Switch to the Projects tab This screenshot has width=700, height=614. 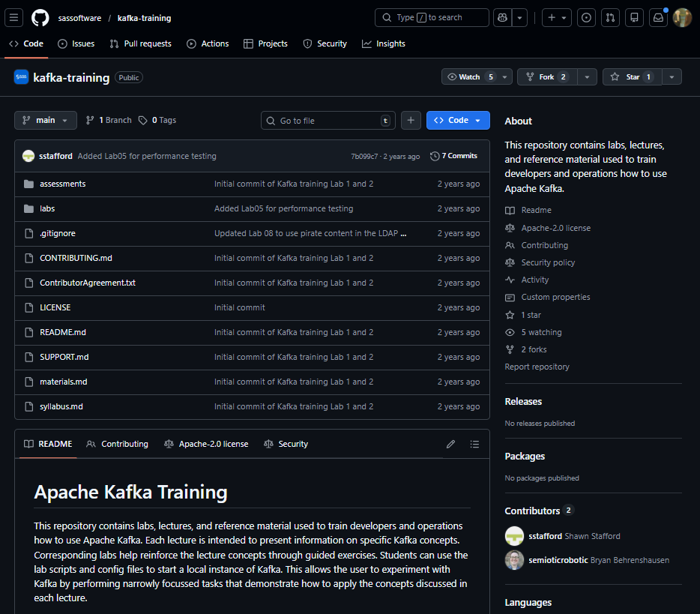point(265,43)
